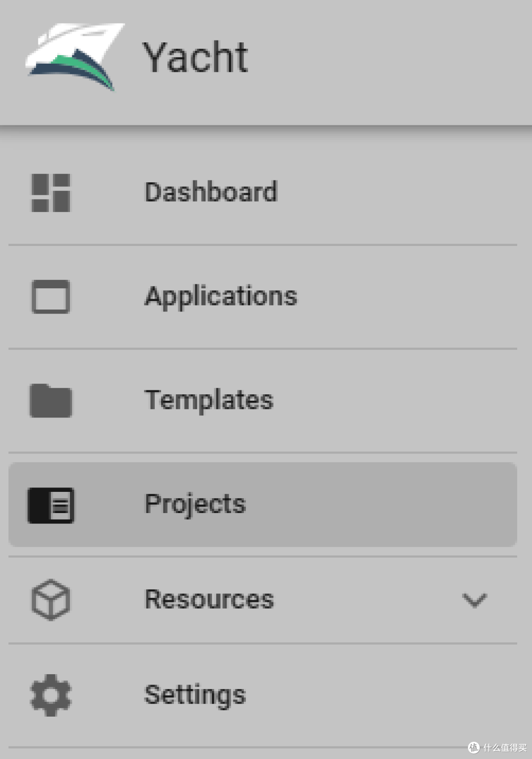Click the Templates folder icon
Image resolution: width=532 pixels, height=759 pixels.
[51, 401]
